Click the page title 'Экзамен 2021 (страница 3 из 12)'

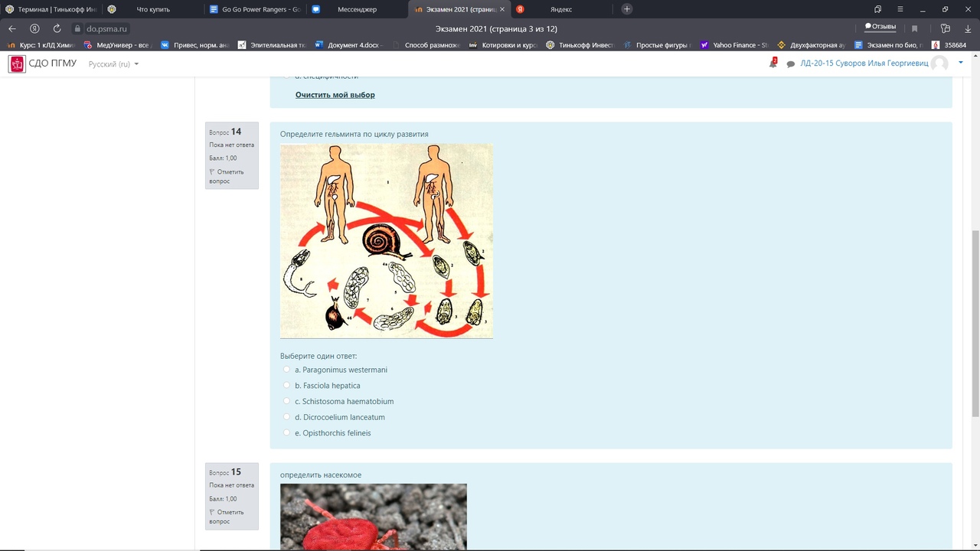pyautogui.click(x=496, y=28)
